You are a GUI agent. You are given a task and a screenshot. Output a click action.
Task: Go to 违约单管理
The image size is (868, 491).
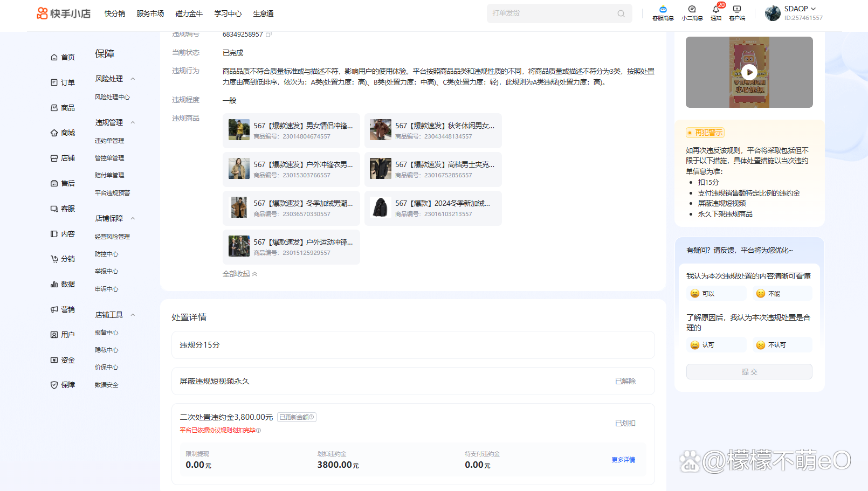(109, 141)
